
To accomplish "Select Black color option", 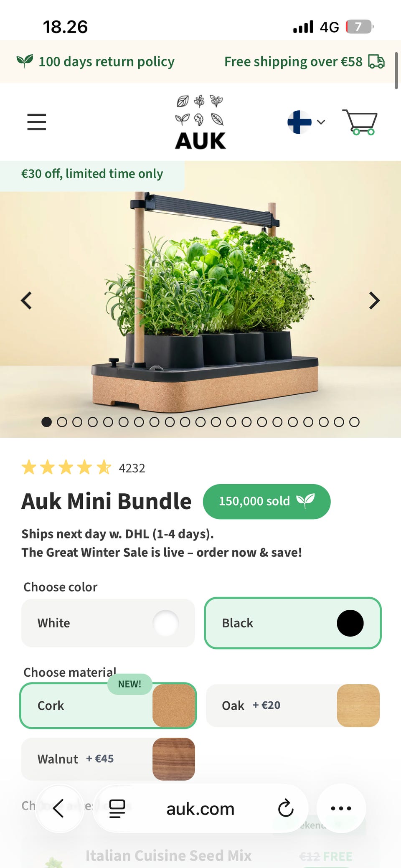I will tap(293, 623).
